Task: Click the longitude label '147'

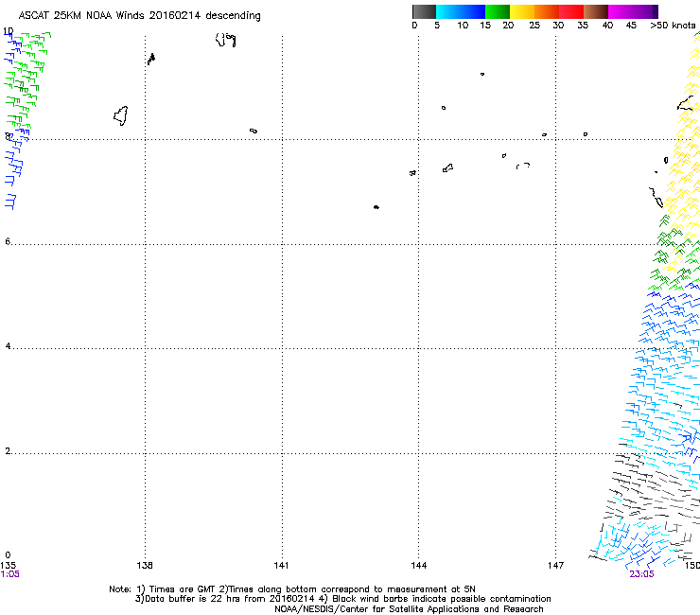Action: pos(556,566)
